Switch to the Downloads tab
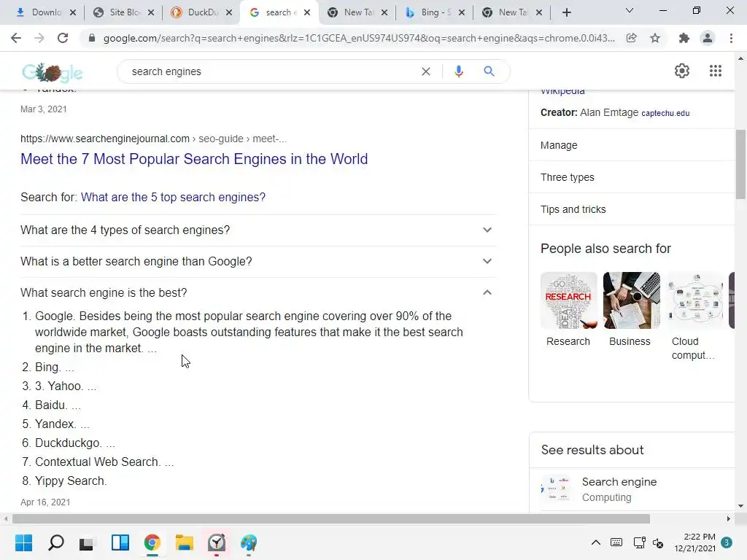747x560 pixels. [39, 12]
